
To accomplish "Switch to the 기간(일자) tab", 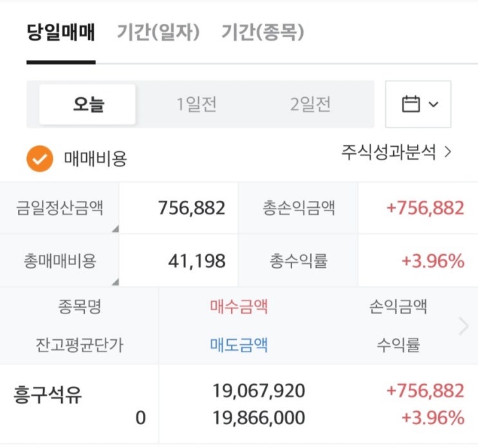I will tap(158, 32).
